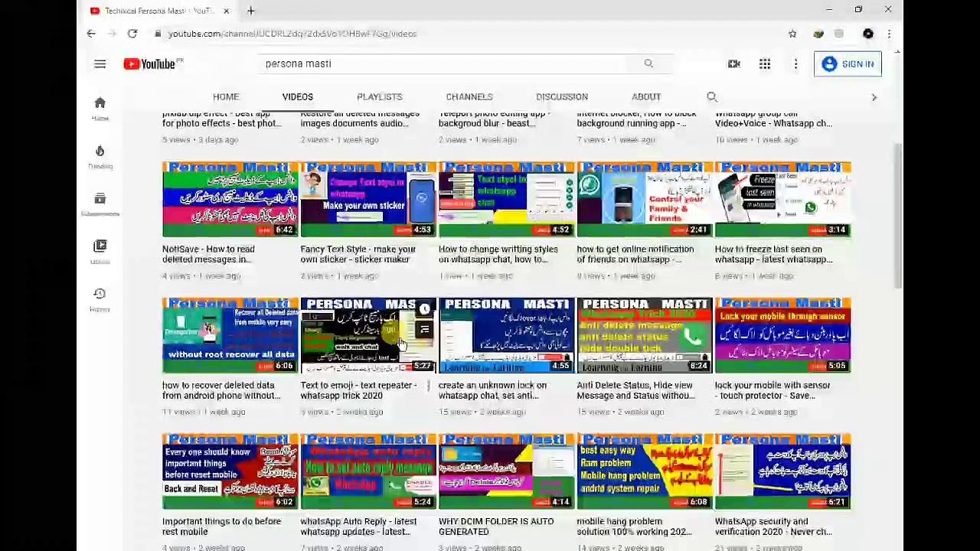Image resolution: width=980 pixels, height=551 pixels.
Task: Click the browser address bar URL
Action: point(292,34)
